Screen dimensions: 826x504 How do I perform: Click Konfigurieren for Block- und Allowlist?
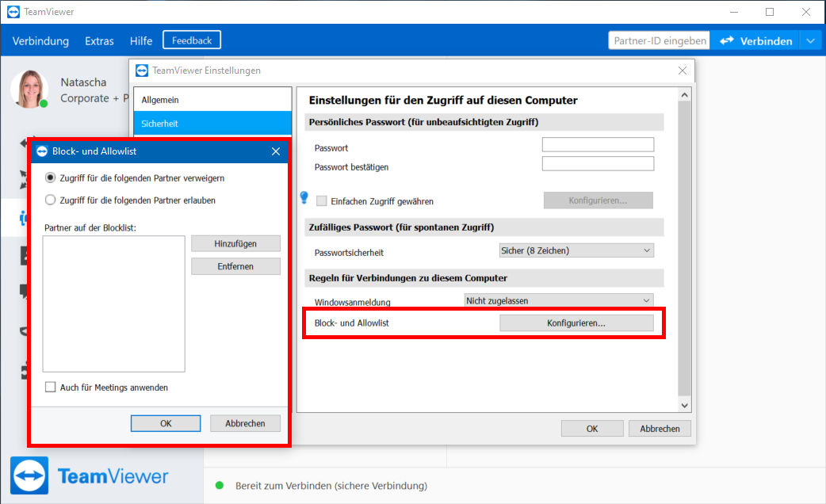click(576, 323)
